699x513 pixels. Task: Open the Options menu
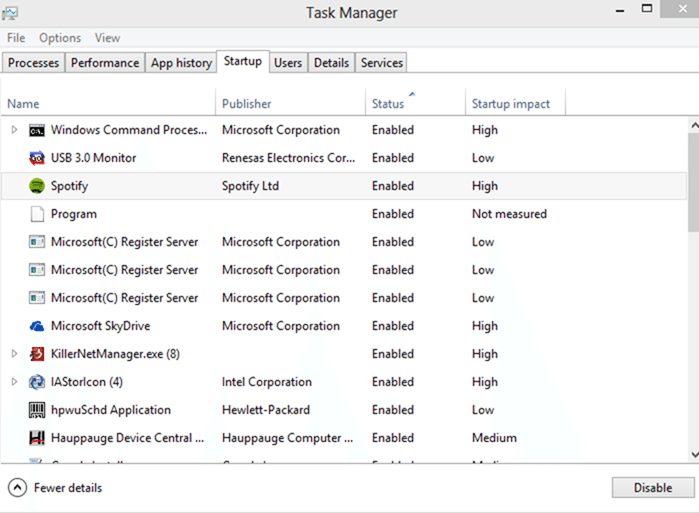pos(60,38)
